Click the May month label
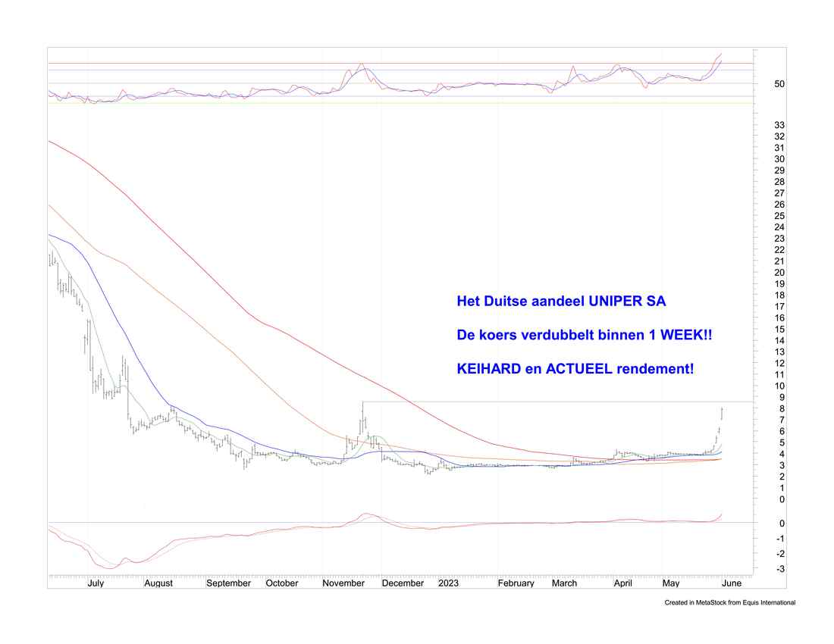Screen dimensions: 834x644 [x=671, y=583]
